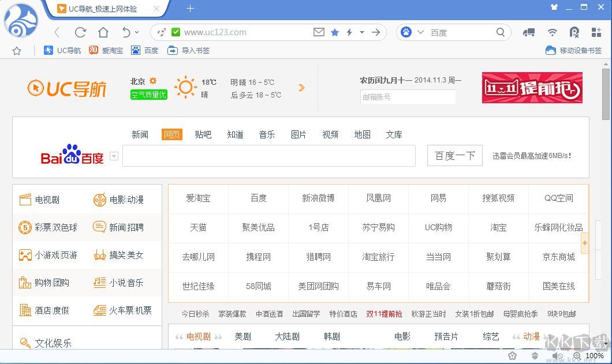Click the 百度一下 search button
This screenshot has width=612, height=364.
(x=454, y=155)
